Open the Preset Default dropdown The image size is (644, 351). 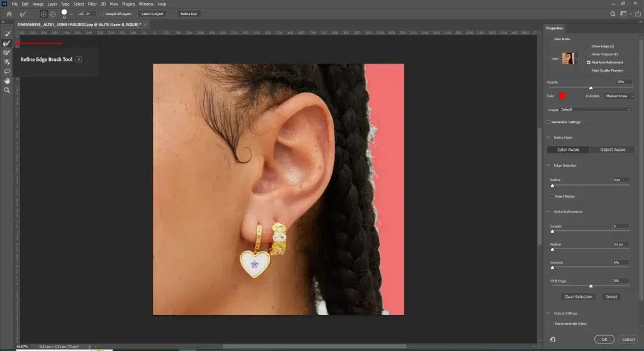(596, 109)
